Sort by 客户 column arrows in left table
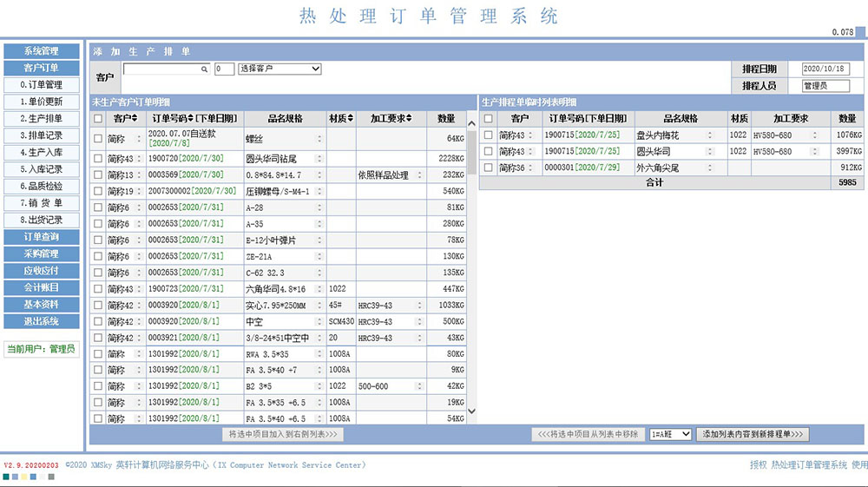The width and height of the screenshot is (868, 487). pyautogui.click(x=135, y=118)
